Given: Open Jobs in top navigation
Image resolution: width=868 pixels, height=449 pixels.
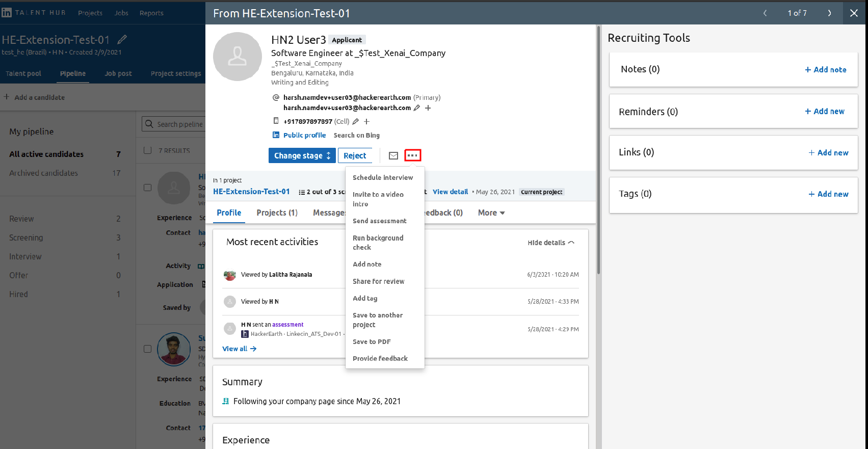Looking at the screenshot, I should click(121, 13).
